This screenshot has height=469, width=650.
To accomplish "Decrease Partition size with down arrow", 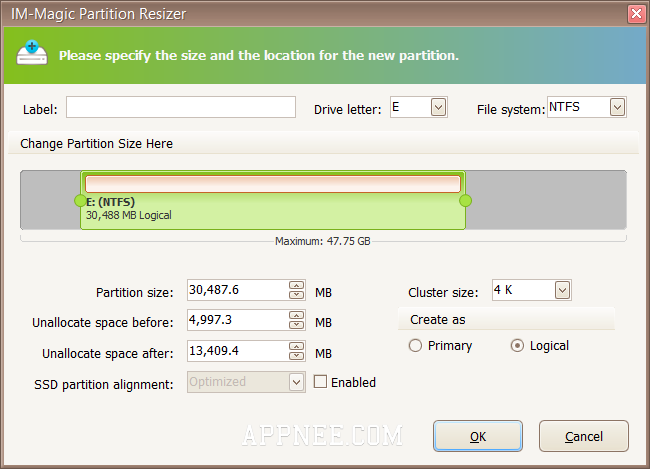I will (x=296, y=295).
